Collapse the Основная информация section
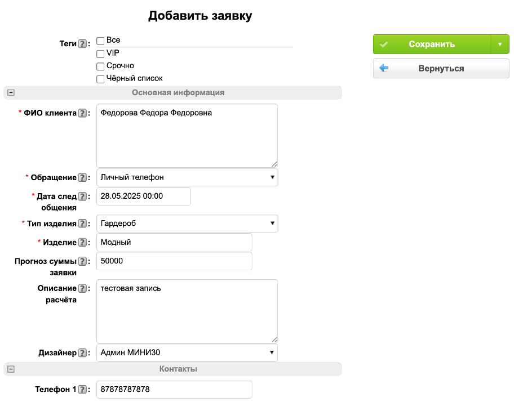 pos(11,93)
